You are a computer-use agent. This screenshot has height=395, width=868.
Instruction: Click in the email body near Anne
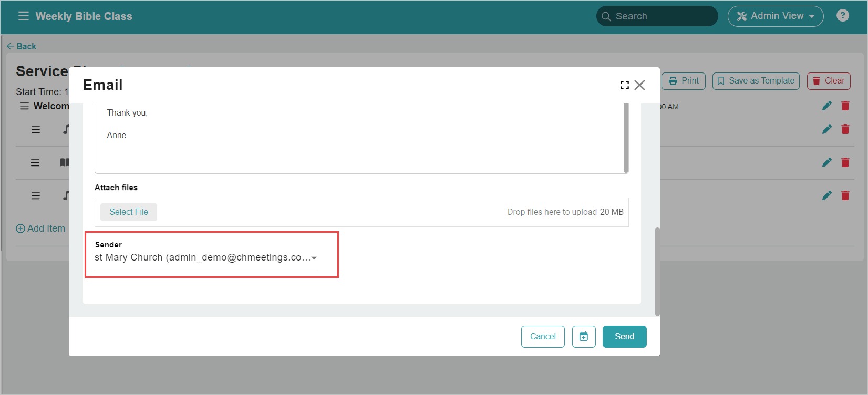117,136
